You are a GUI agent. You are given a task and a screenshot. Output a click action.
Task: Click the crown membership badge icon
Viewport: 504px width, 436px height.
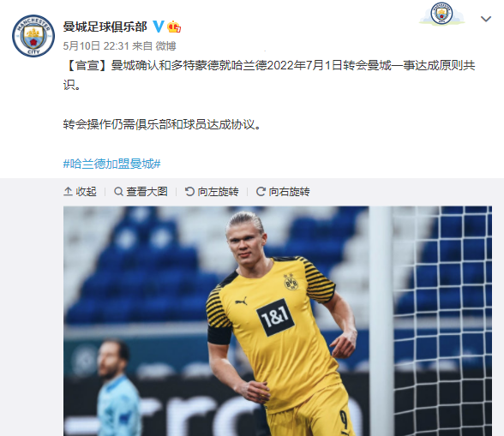coord(174,27)
